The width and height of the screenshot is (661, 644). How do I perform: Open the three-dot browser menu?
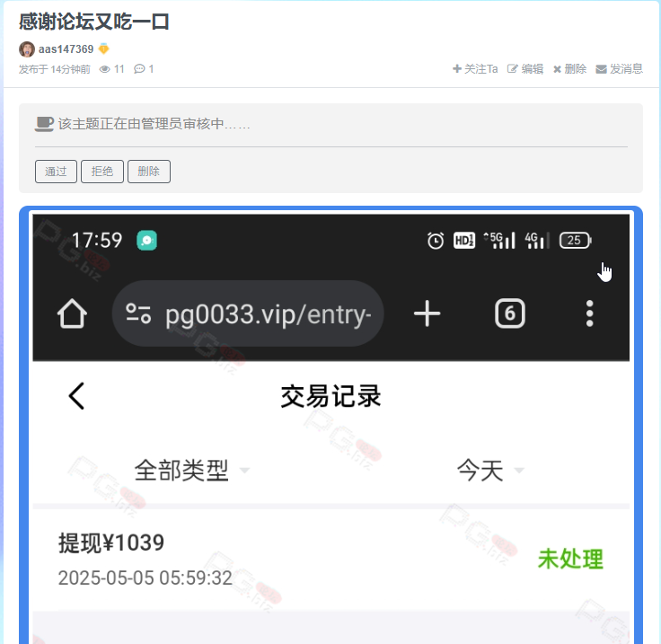coord(589,313)
